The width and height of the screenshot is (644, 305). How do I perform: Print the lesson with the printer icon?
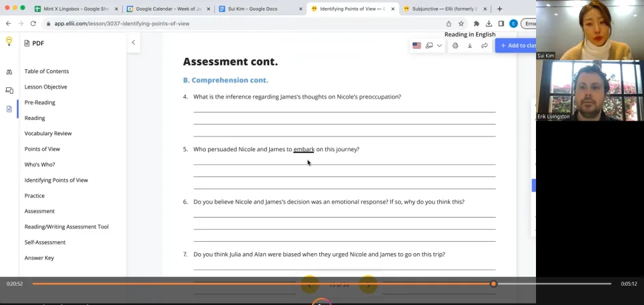[455, 45]
